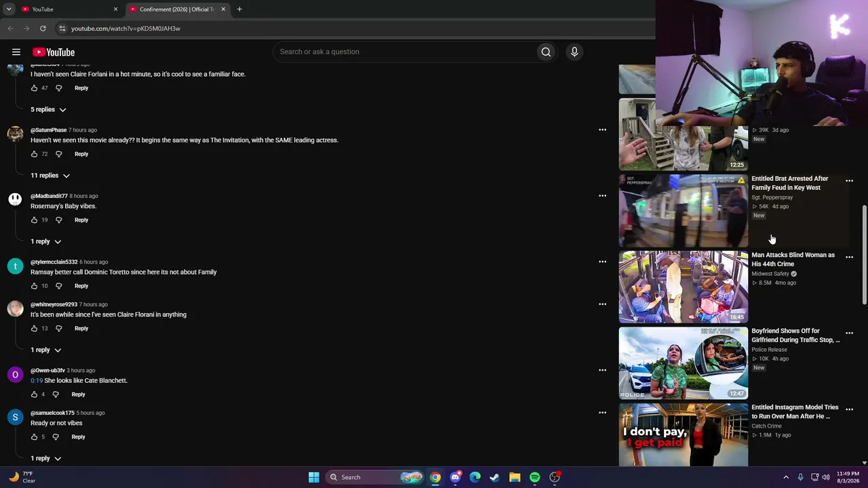Open a new browser tab

[x=239, y=9]
